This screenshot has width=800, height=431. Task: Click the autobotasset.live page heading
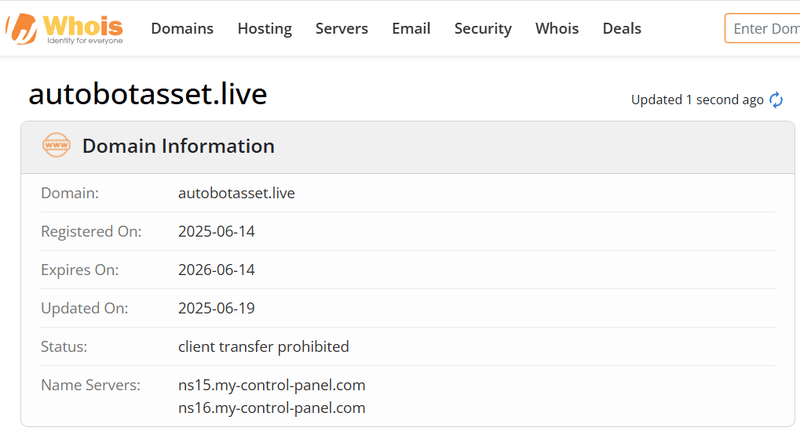148,94
